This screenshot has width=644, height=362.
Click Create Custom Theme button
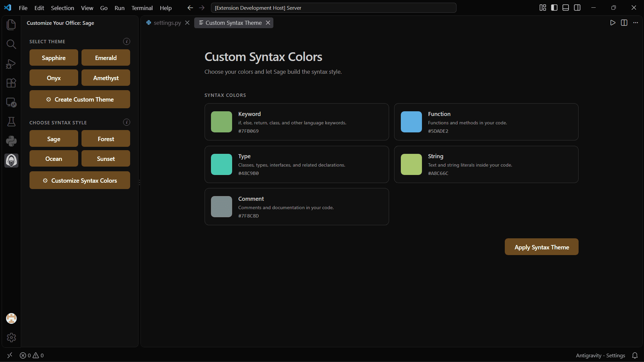(x=80, y=99)
